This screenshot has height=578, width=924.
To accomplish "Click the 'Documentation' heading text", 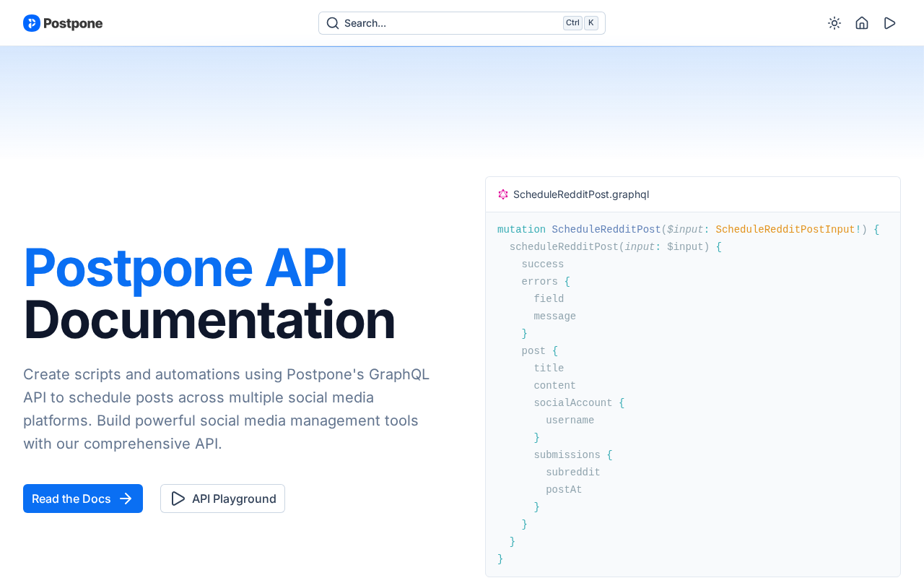I will [x=209, y=319].
